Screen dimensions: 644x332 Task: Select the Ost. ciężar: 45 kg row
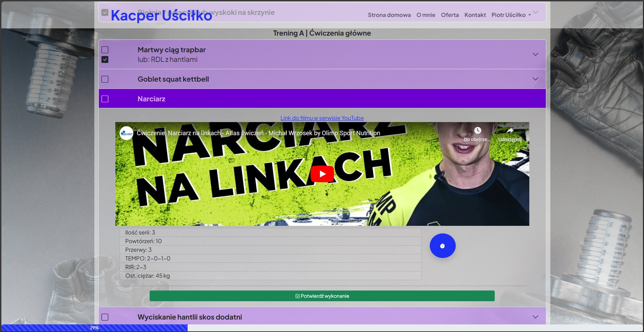tap(271, 276)
